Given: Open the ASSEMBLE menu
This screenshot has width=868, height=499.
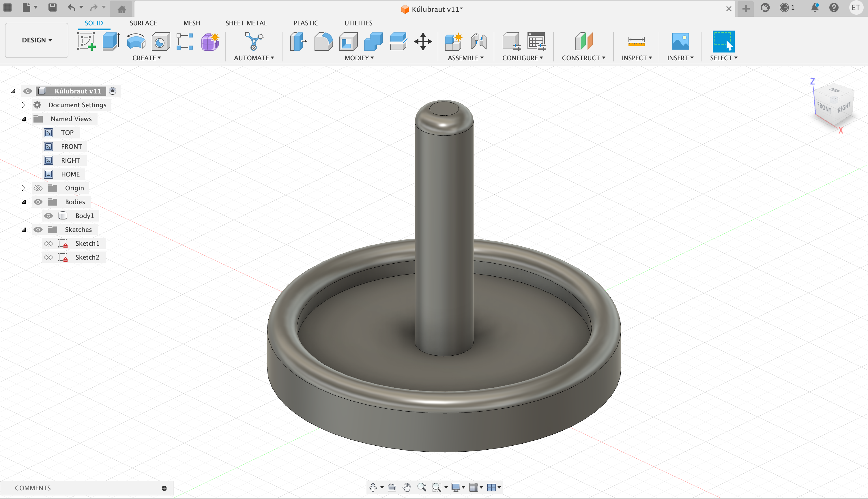Looking at the screenshot, I should (x=465, y=58).
